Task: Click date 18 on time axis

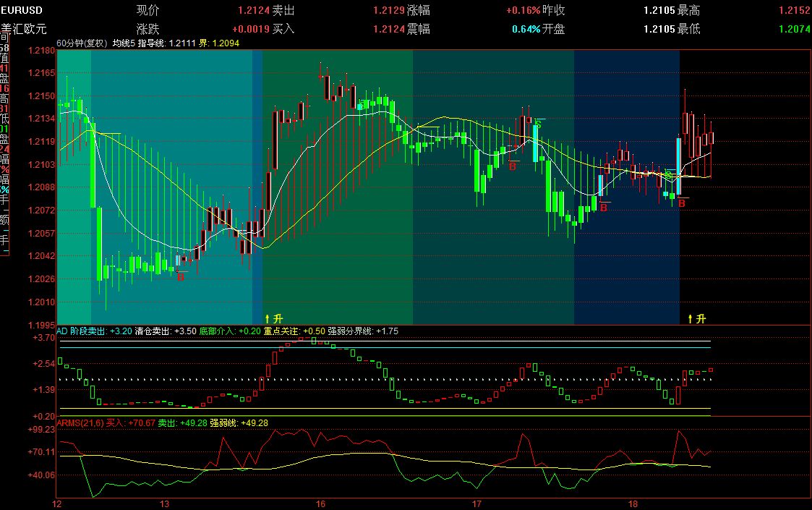Action: [633, 503]
